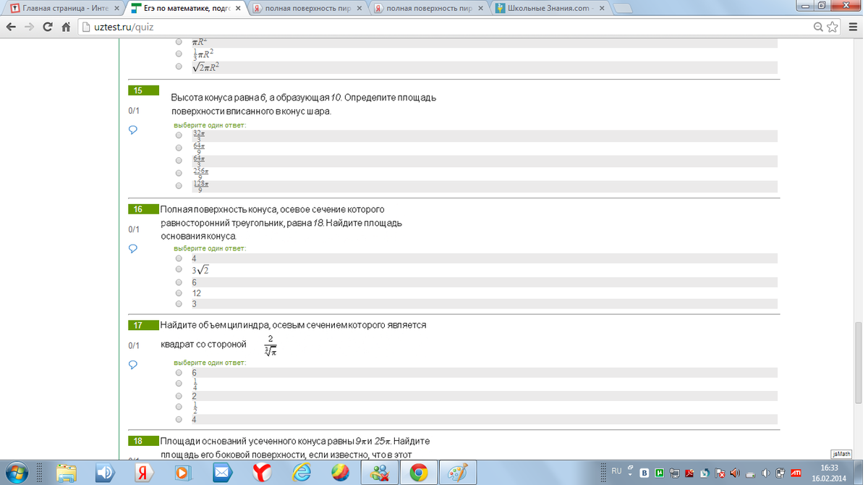Open the comment bubble for question 15

(x=133, y=130)
